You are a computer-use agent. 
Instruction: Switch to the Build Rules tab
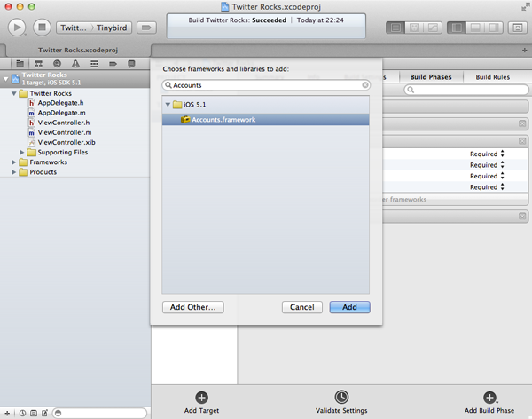click(493, 77)
